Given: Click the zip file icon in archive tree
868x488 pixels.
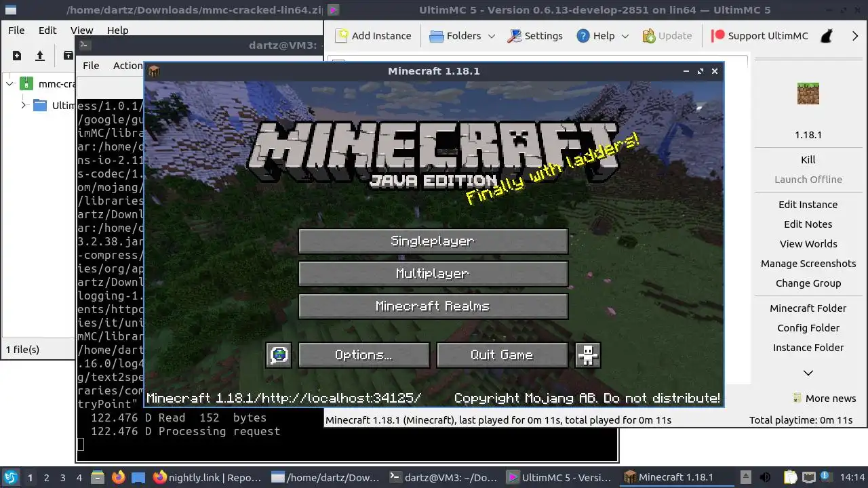Looking at the screenshot, I should 26,84.
